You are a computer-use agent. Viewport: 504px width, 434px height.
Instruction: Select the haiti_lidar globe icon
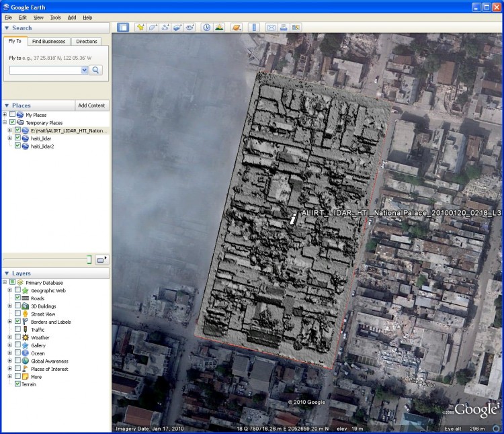[26, 138]
